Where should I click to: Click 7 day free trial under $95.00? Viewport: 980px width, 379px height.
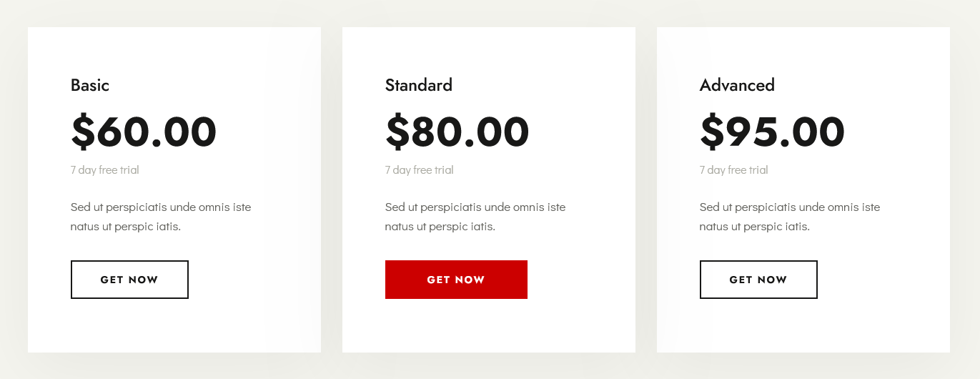(x=734, y=169)
